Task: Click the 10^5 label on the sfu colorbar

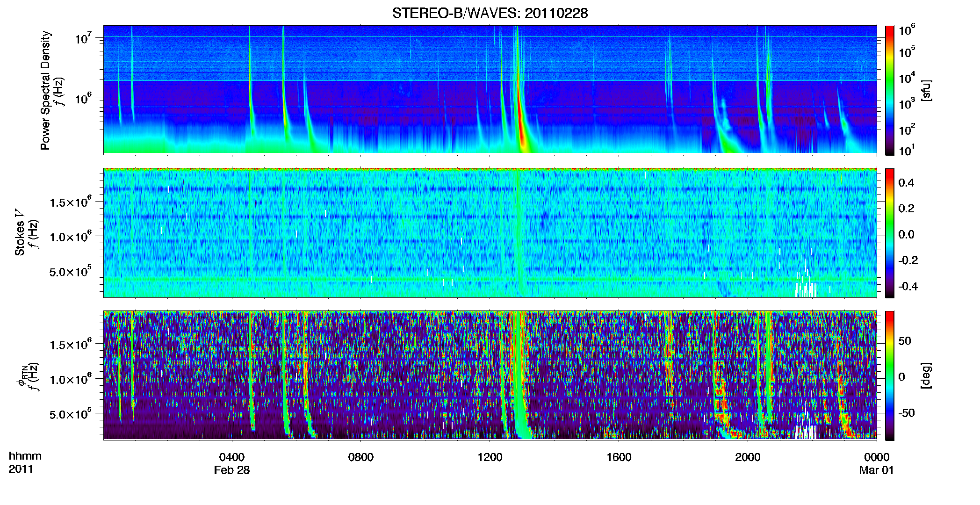Action: (907, 52)
